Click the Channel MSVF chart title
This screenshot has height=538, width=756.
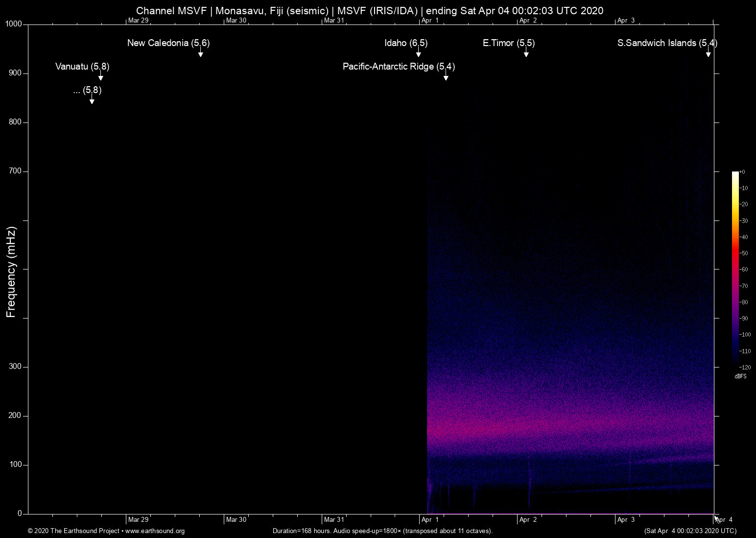coord(369,11)
